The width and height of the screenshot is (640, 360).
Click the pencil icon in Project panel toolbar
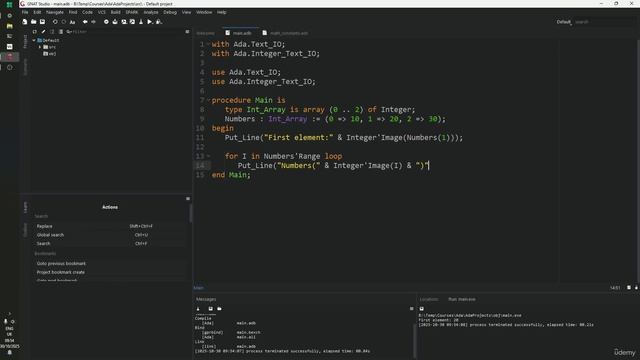click(x=43, y=31)
